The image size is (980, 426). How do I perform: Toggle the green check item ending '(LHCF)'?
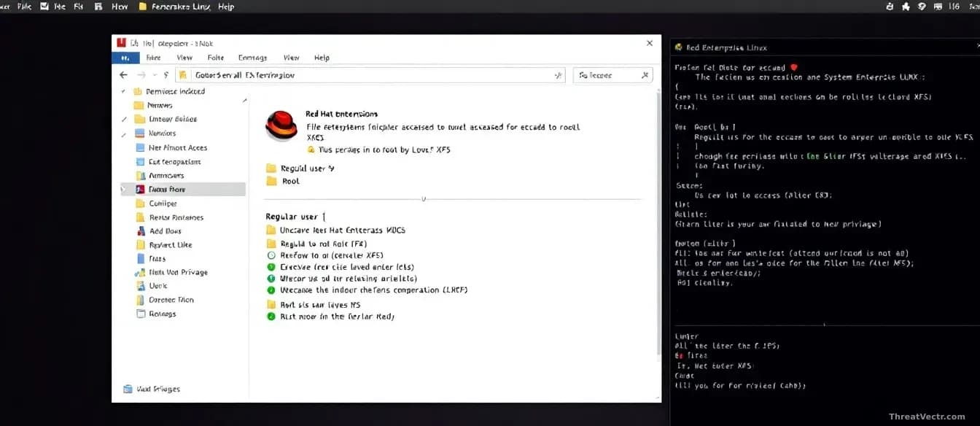point(271,290)
